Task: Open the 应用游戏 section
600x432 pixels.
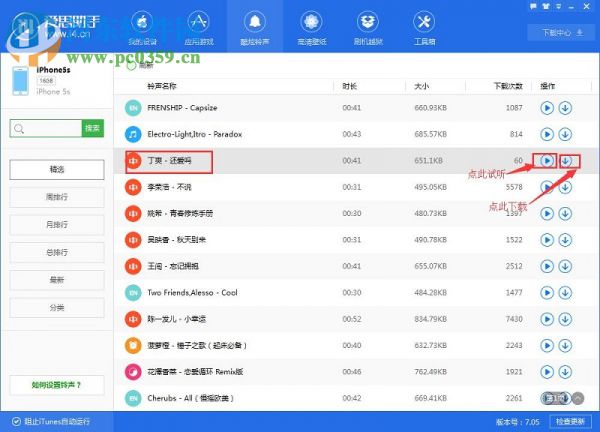Action: pos(199,28)
